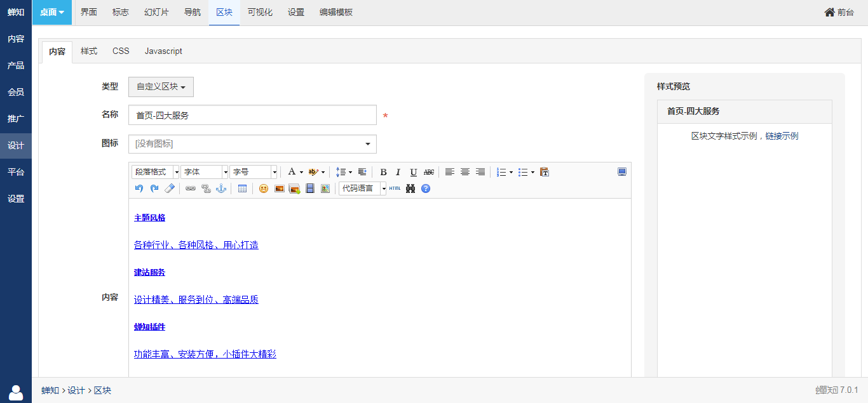The image size is (868, 403).
Task: Toggle strikethrough formatting
Action: point(429,172)
